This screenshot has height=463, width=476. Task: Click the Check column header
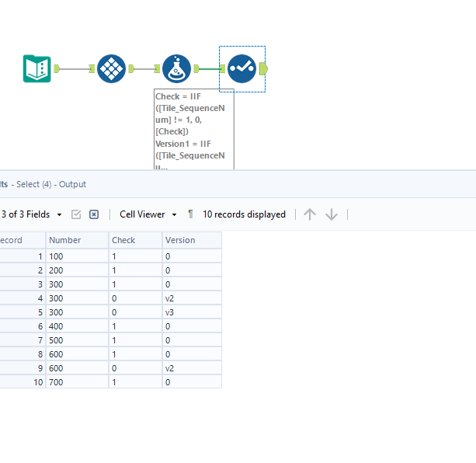135,240
